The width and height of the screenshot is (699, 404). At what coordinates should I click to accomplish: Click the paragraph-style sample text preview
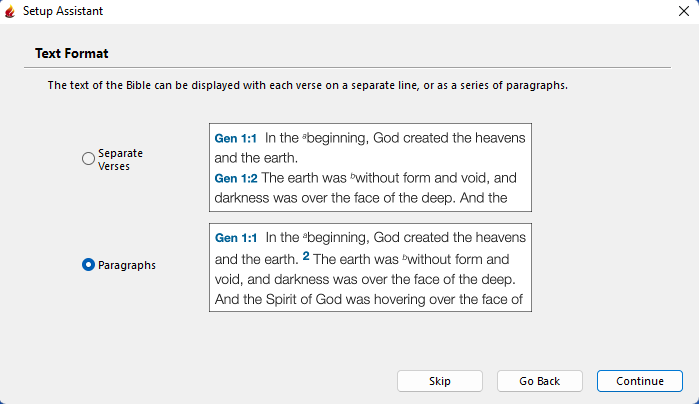point(370,268)
